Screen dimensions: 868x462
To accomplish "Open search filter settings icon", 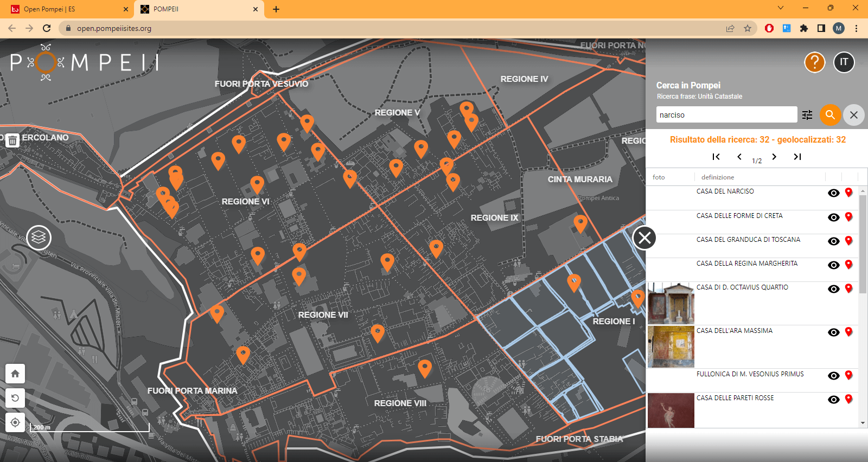I will pyautogui.click(x=807, y=115).
